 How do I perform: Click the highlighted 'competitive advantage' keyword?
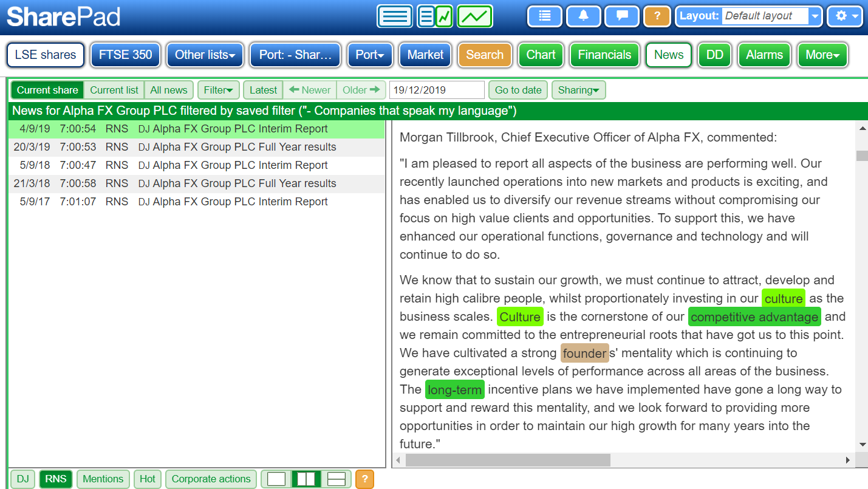[x=754, y=317]
